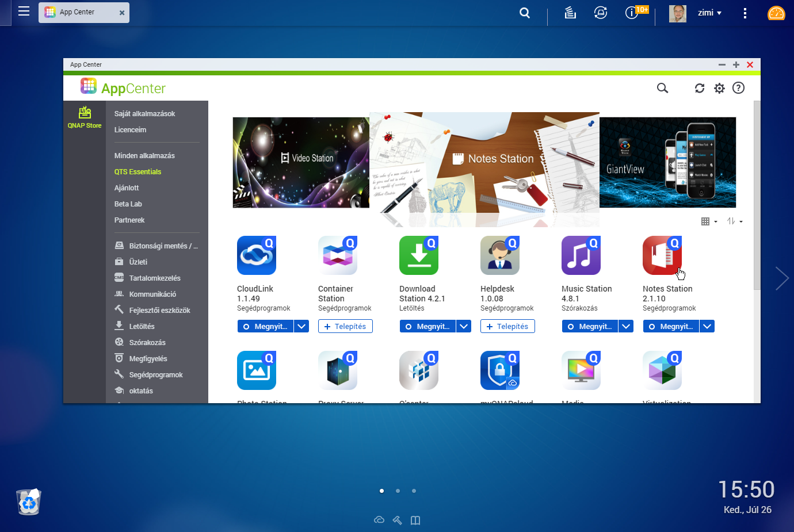
Task: Open the Virtualization Station app icon
Action: (662, 370)
